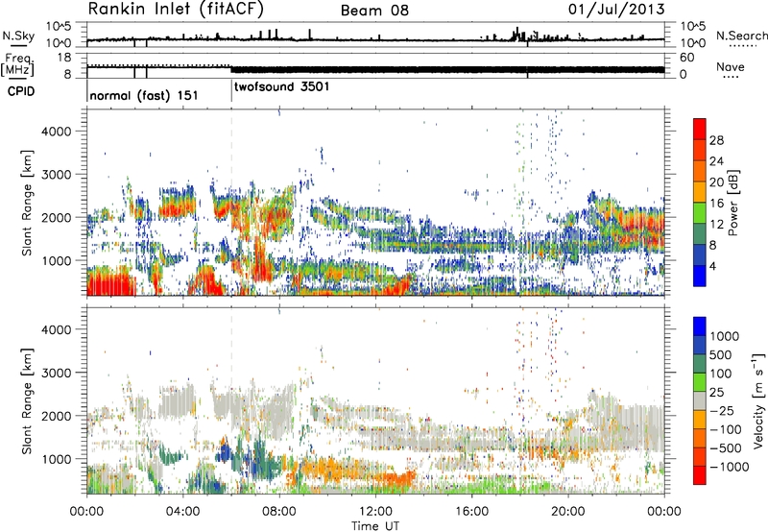The width and height of the screenshot is (768, 532).
Task: Click the 'normal (fast) 151' CPID text
Action: tap(144, 95)
